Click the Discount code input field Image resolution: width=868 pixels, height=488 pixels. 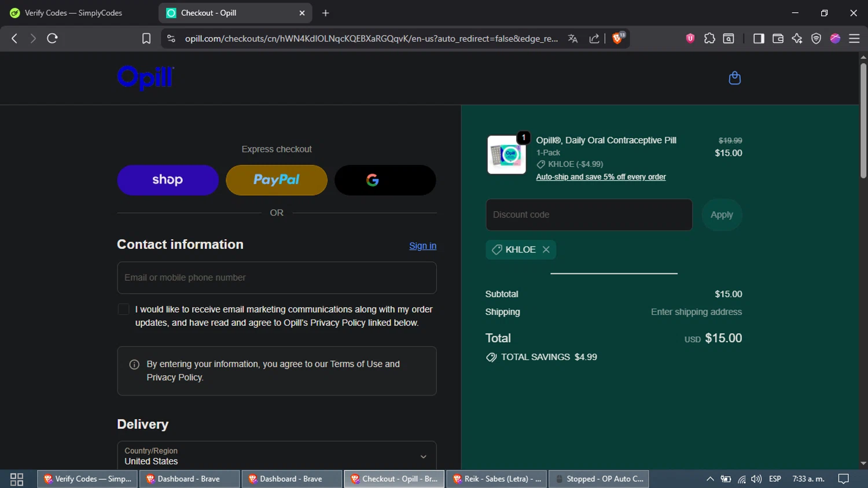589,215
